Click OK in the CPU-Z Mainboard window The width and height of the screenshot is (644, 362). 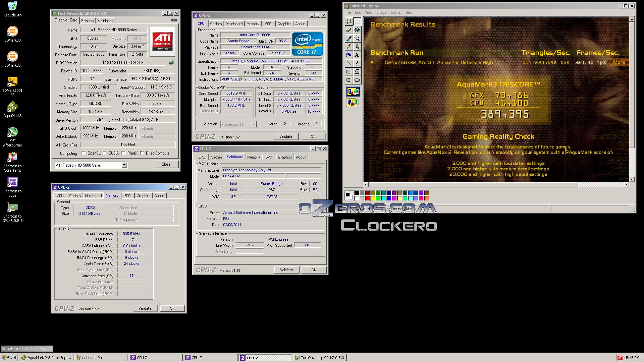coord(314,270)
